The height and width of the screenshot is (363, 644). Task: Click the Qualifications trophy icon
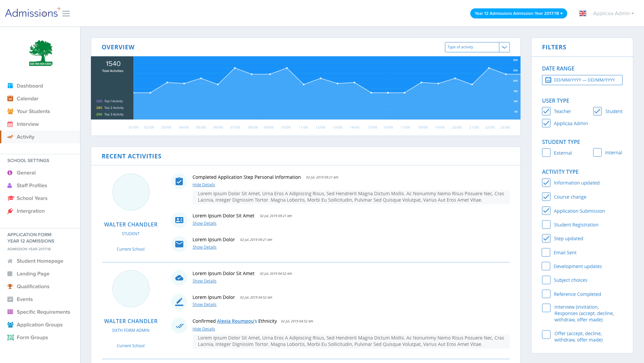tap(10, 287)
